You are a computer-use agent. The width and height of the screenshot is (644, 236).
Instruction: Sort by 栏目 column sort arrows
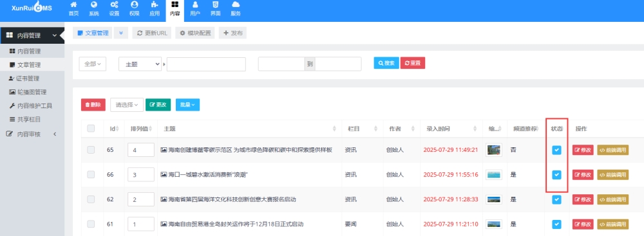376,129
